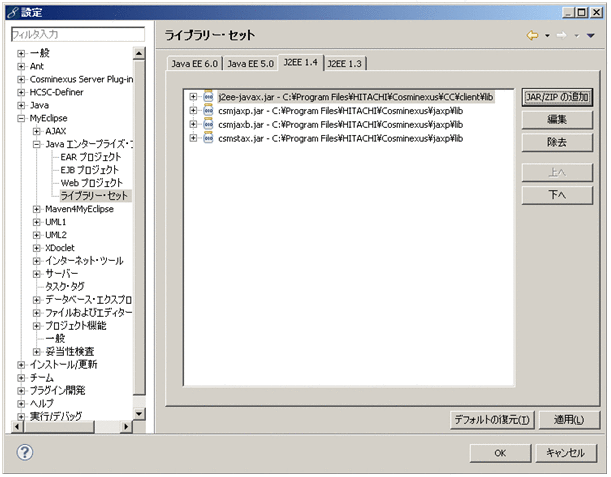The width and height of the screenshot is (611, 477).
Task: Click the JAR/ZIP の追加 button
Action: [x=557, y=97]
